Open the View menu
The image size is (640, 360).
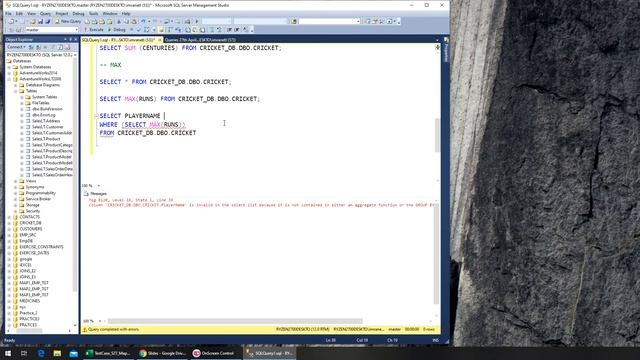[x=31, y=13]
